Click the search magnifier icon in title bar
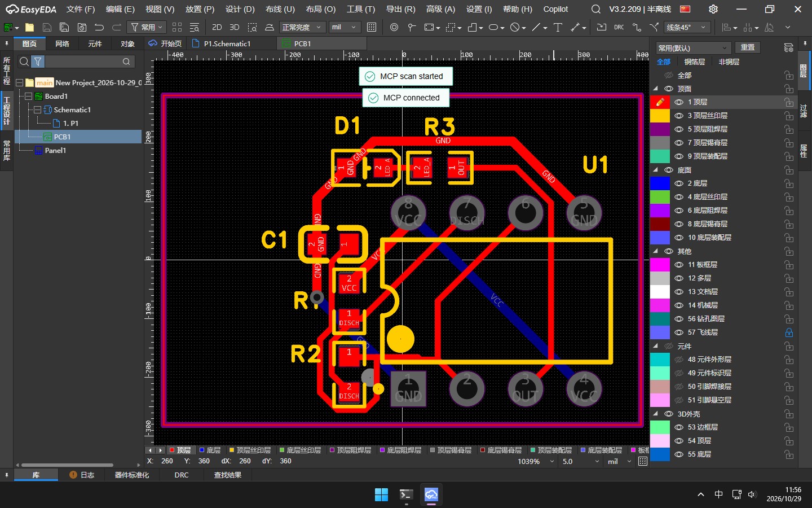Viewport: 812px width, 508px height. [595, 9]
